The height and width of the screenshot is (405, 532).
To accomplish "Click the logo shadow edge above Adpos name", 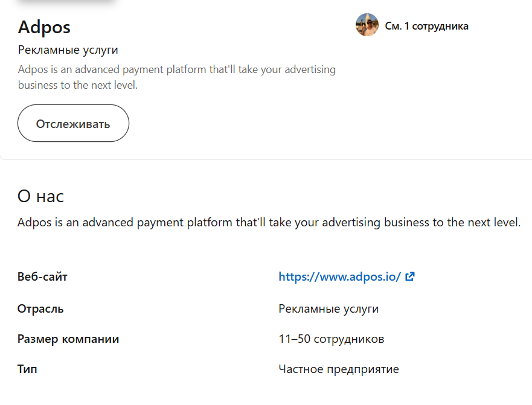I will point(66,2).
